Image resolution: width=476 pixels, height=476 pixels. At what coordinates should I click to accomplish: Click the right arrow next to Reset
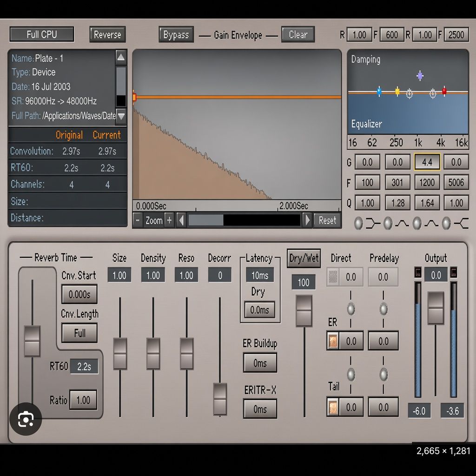pos(307,220)
